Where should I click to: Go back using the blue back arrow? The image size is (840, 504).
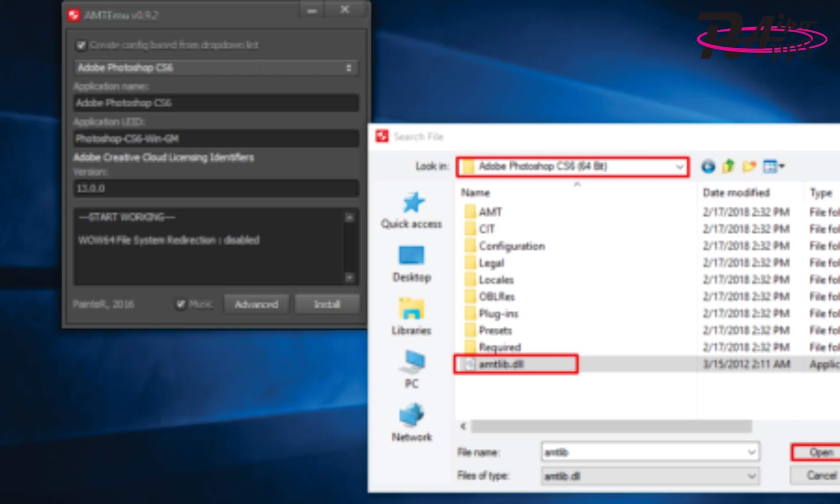coord(708,166)
